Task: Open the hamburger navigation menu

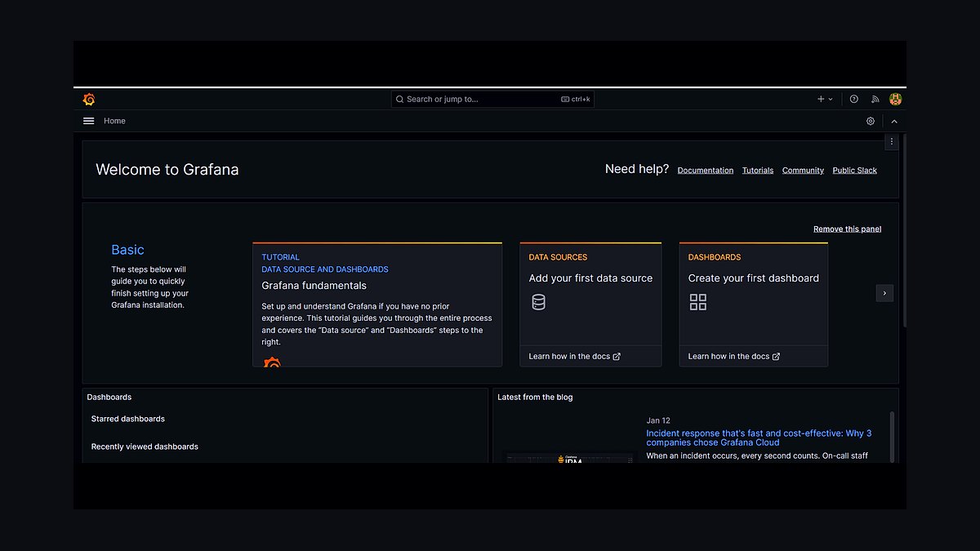Action: [88, 121]
